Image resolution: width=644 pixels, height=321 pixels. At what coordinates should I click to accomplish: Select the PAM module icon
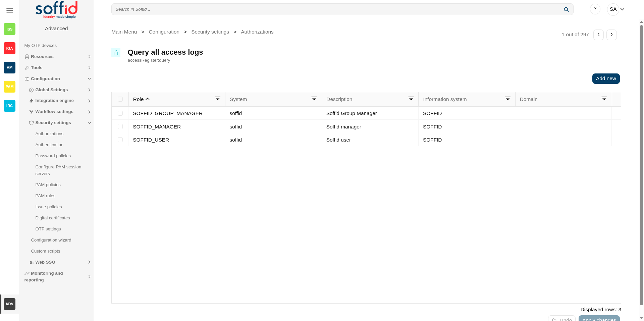click(9, 87)
